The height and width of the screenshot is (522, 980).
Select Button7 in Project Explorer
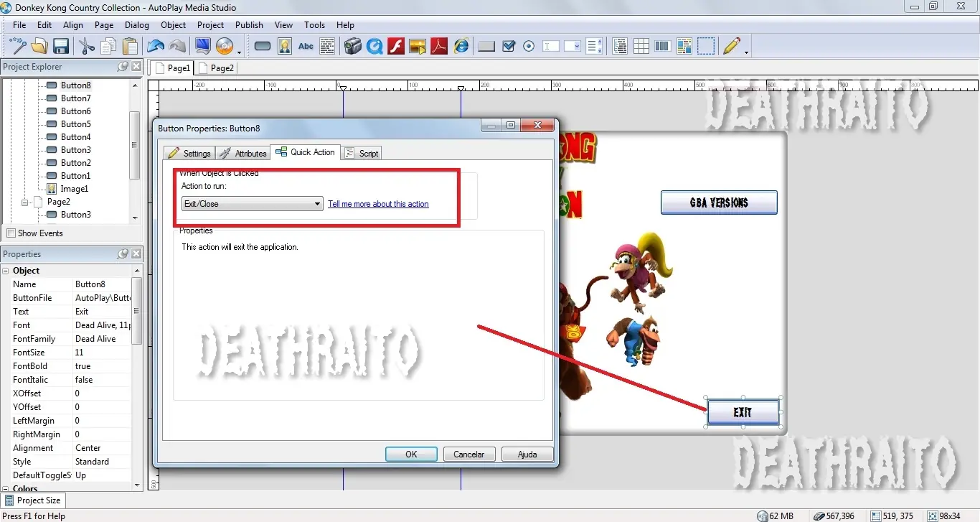[x=75, y=98]
